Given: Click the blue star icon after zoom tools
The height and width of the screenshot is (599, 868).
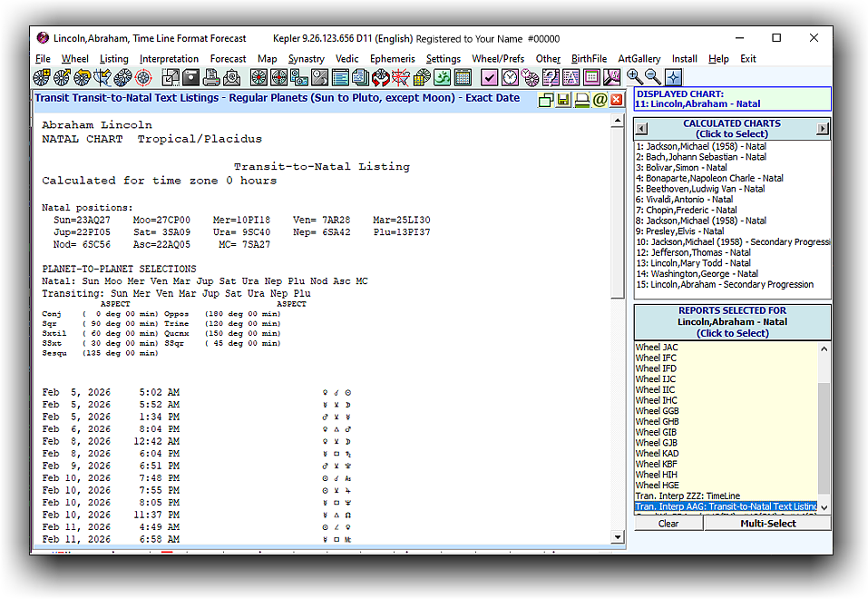Looking at the screenshot, I should 672,78.
